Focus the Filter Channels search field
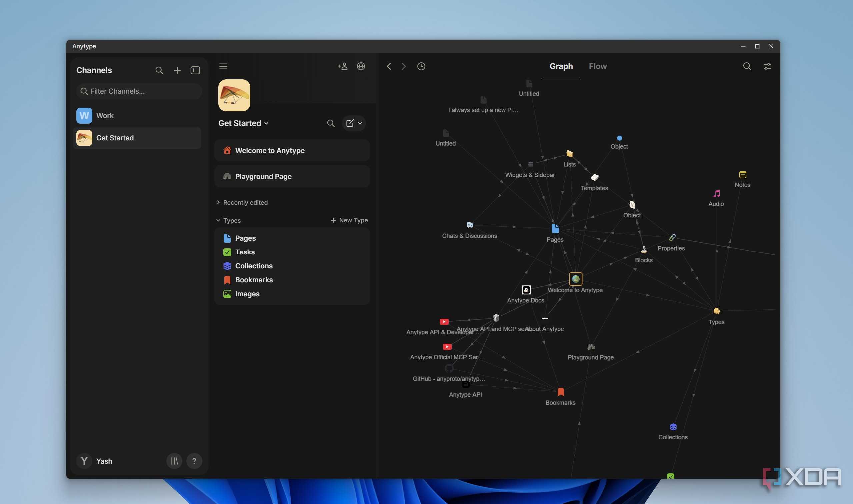The height and width of the screenshot is (504, 853). (139, 91)
